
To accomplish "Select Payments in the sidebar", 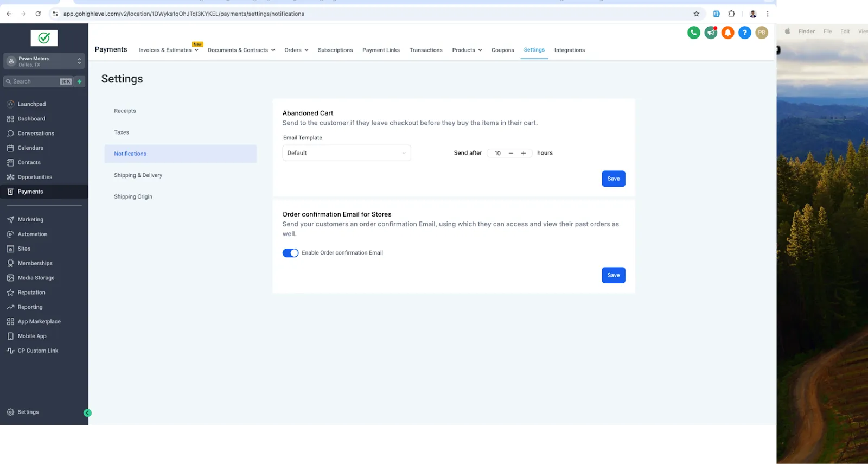I will [44, 192].
